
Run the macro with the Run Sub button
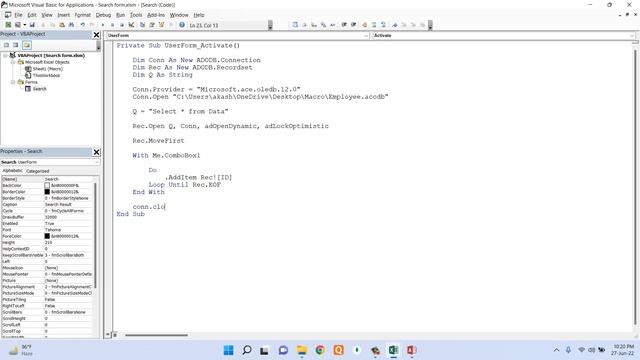click(102, 25)
